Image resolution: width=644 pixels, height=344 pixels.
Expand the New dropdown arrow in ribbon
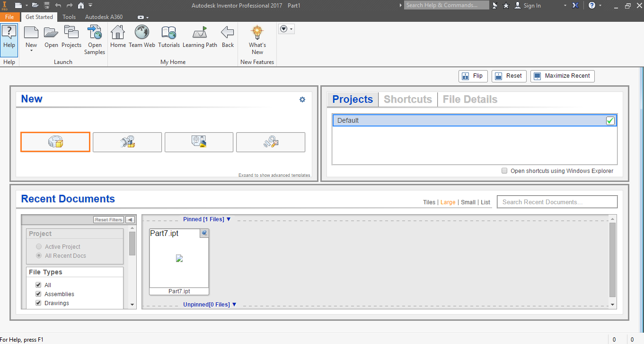point(31,51)
